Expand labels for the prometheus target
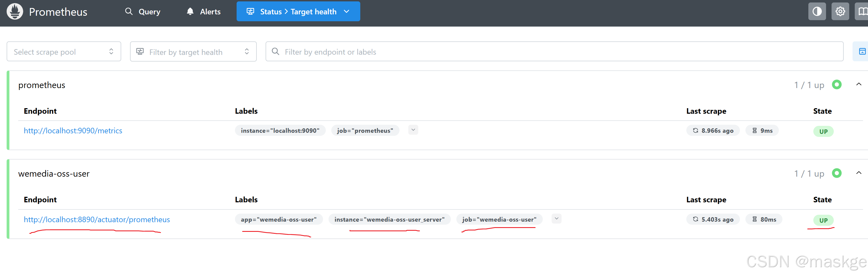 [413, 130]
